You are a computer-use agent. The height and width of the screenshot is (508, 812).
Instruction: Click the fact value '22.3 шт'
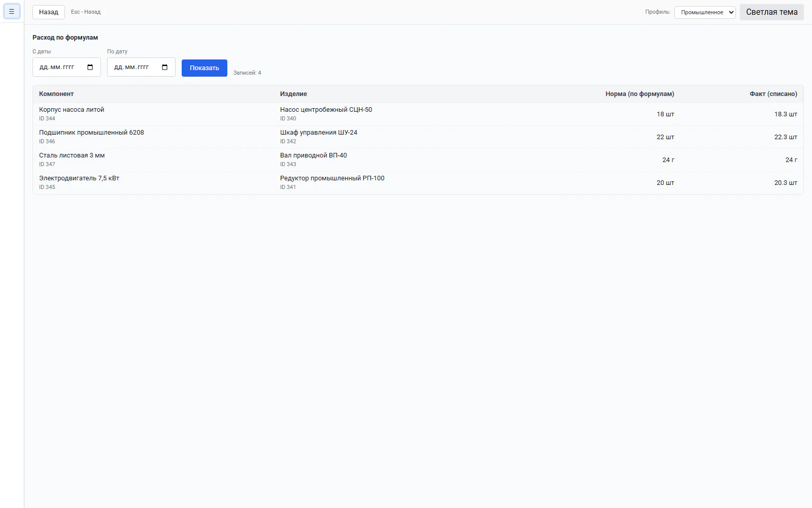(786, 137)
